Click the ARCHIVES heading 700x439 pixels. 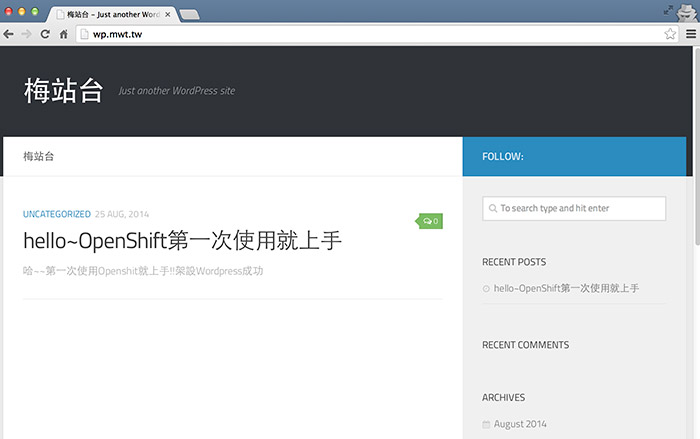tap(504, 397)
